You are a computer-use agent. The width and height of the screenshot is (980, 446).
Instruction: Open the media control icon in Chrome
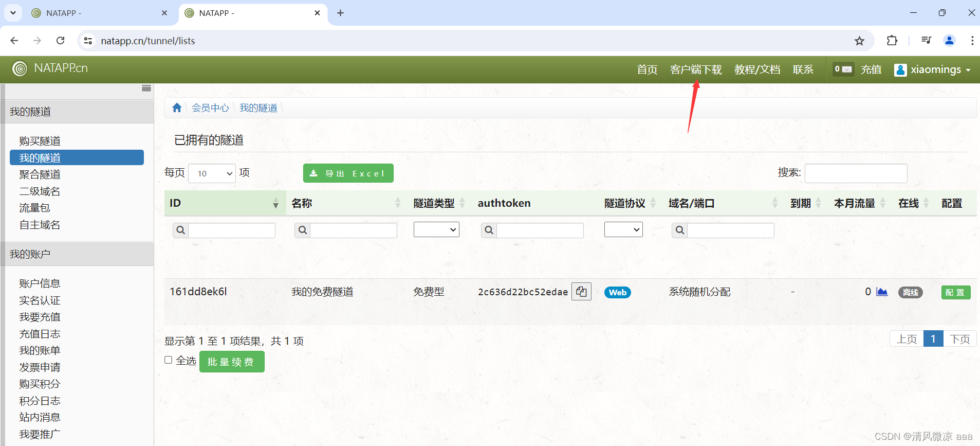pos(926,41)
